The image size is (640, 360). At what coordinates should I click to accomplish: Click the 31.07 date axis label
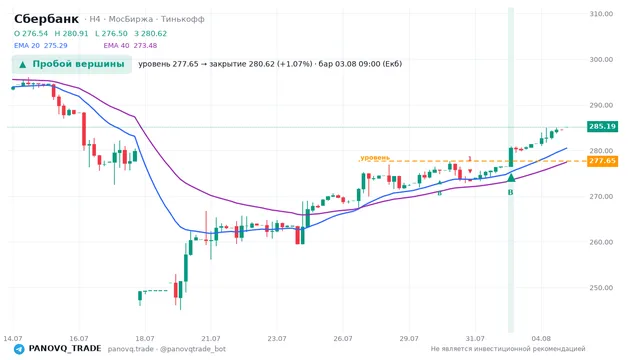point(475,339)
